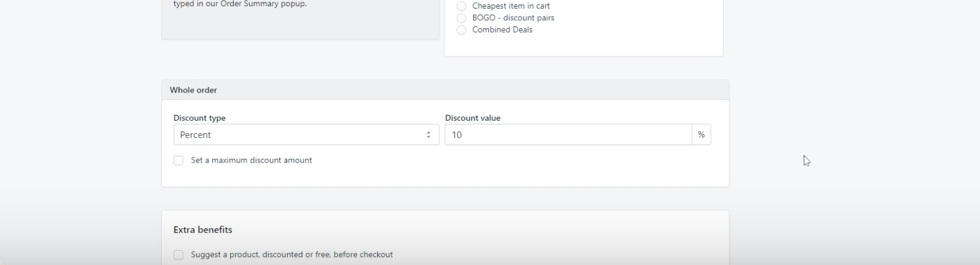Click the Extra benefits heading

[202, 230]
